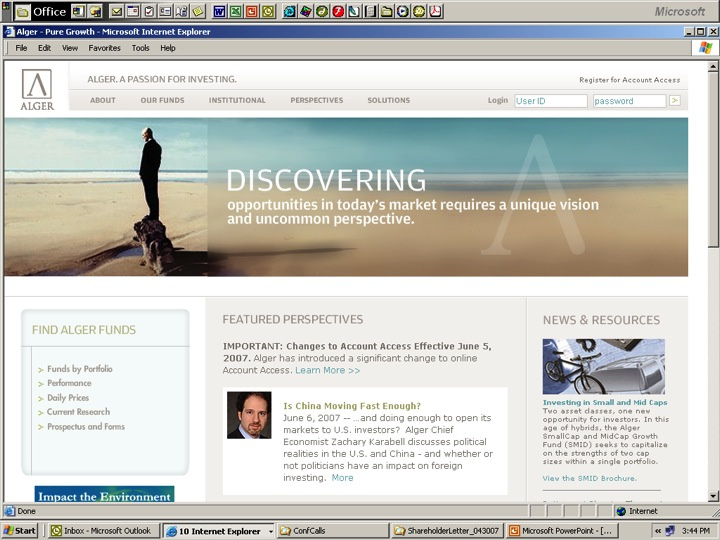Switch to Inbox - Microsoft Outlook taskbar button

click(x=103, y=531)
